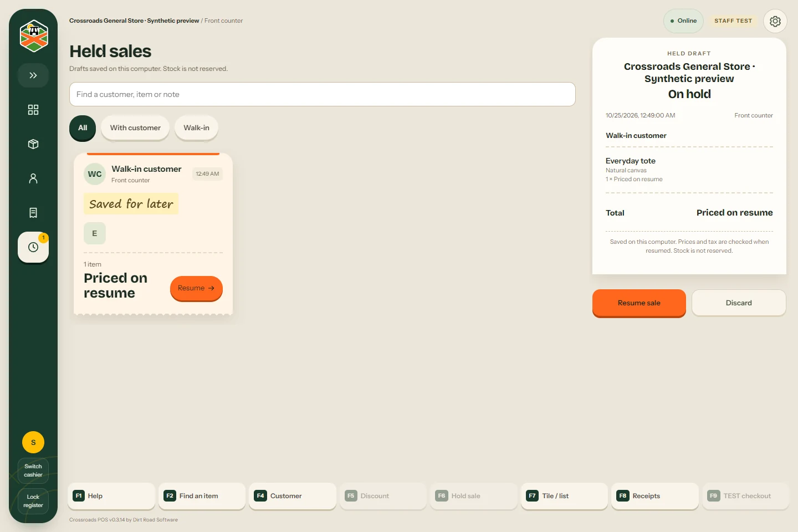Filter held sales by With customer
This screenshot has width=798, height=532.
pyautogui.click(x=135, y=128)
